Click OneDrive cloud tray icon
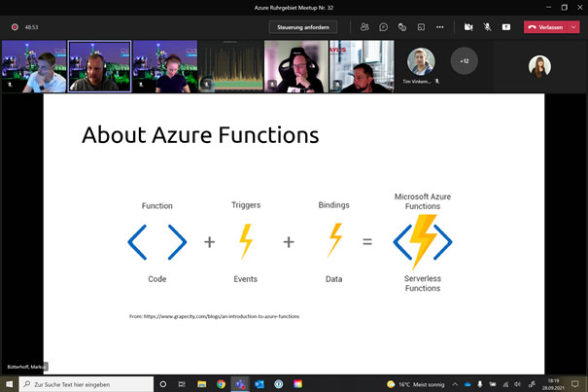Viewport: 588px width, 392px height. tap(467, 384)
